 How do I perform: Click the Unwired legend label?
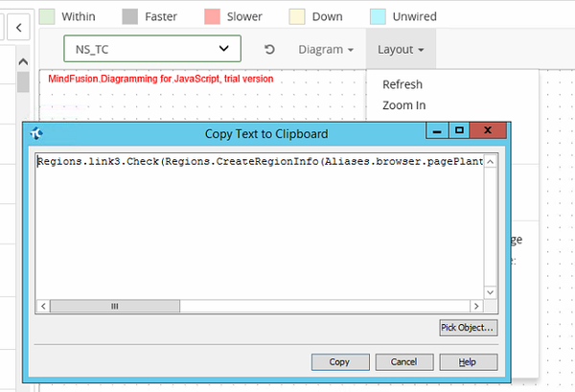point(414,16)
